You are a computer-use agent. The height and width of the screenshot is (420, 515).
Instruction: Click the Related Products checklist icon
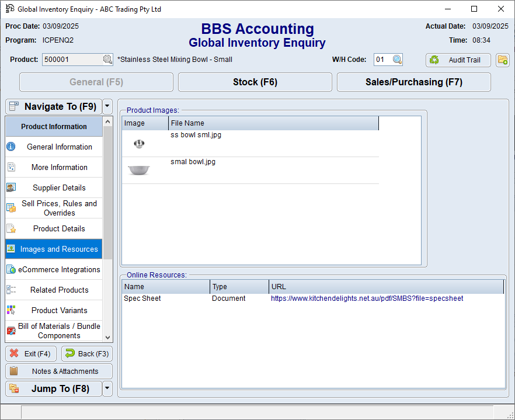(11, 290)
